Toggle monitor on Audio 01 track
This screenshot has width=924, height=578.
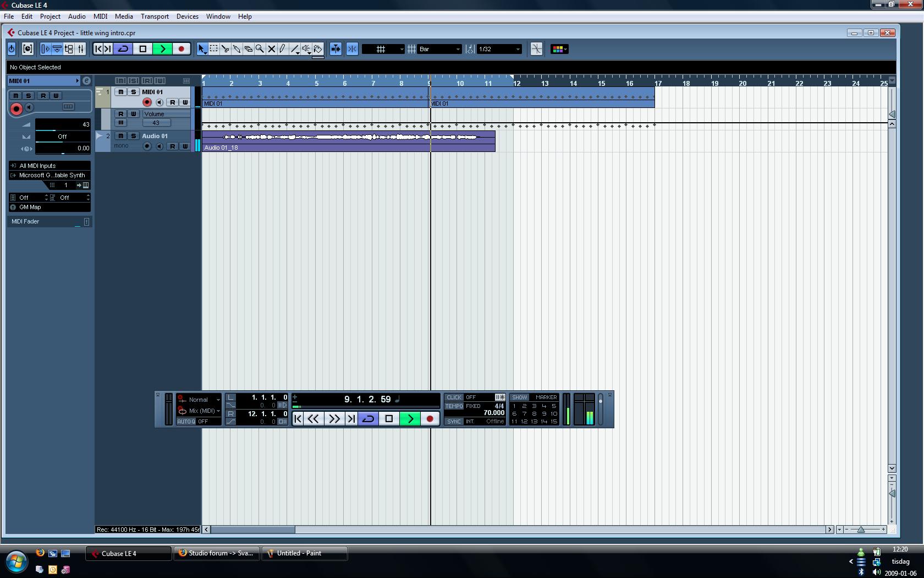[x=159, y=146]
